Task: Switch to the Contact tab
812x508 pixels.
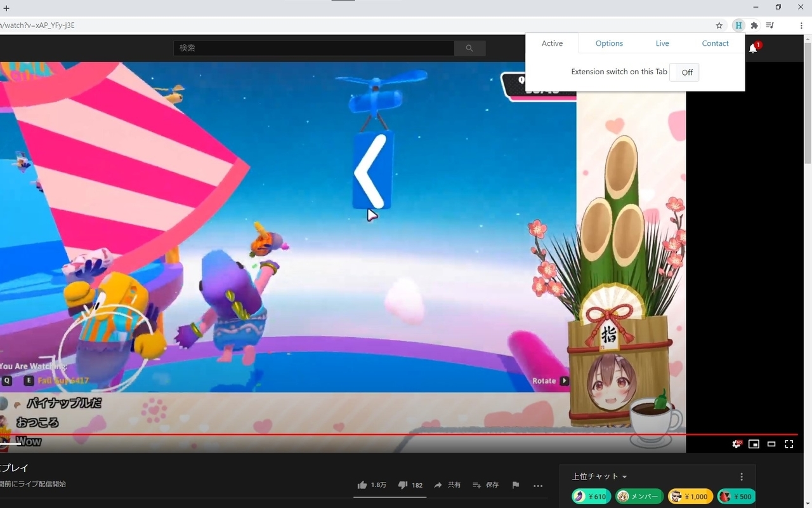Action: click(715, 43)
